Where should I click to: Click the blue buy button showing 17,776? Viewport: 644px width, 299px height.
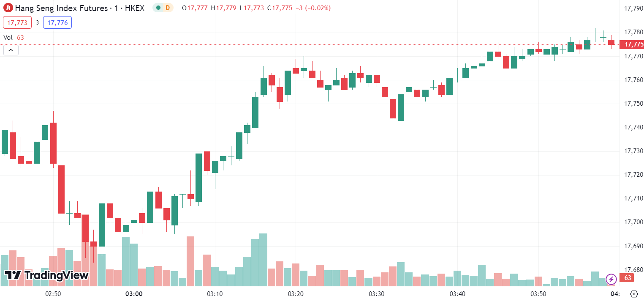(57, 22)
